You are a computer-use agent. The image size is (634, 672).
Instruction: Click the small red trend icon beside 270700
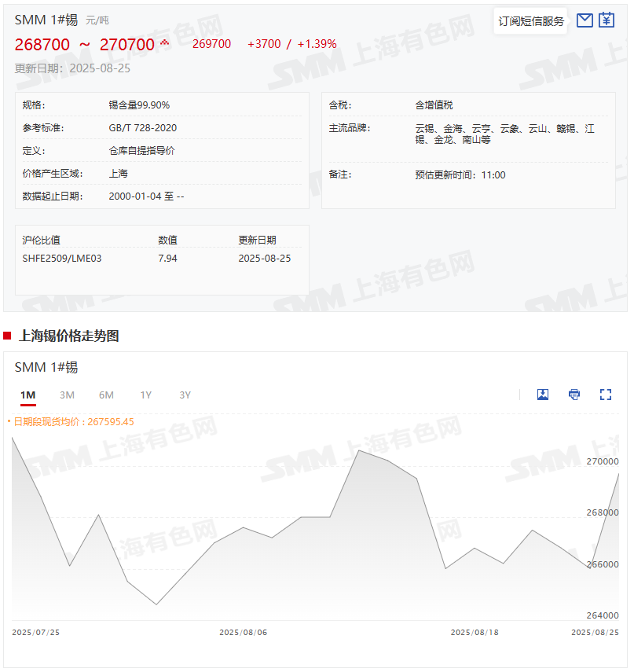point(164,42)
